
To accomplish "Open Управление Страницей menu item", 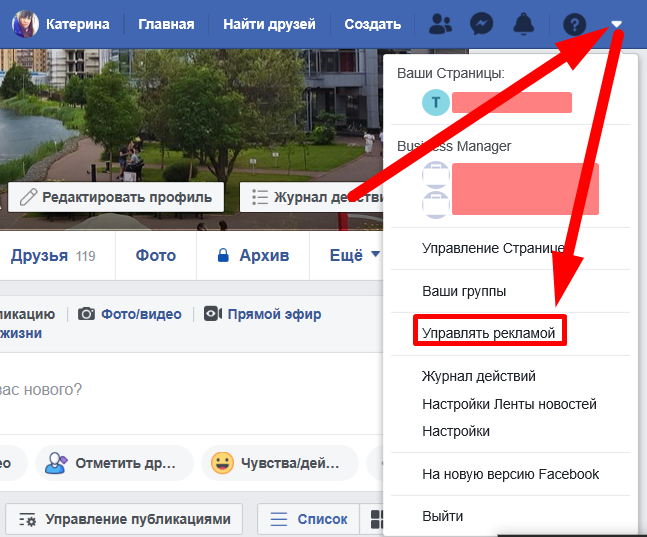I will pos(510,248).
